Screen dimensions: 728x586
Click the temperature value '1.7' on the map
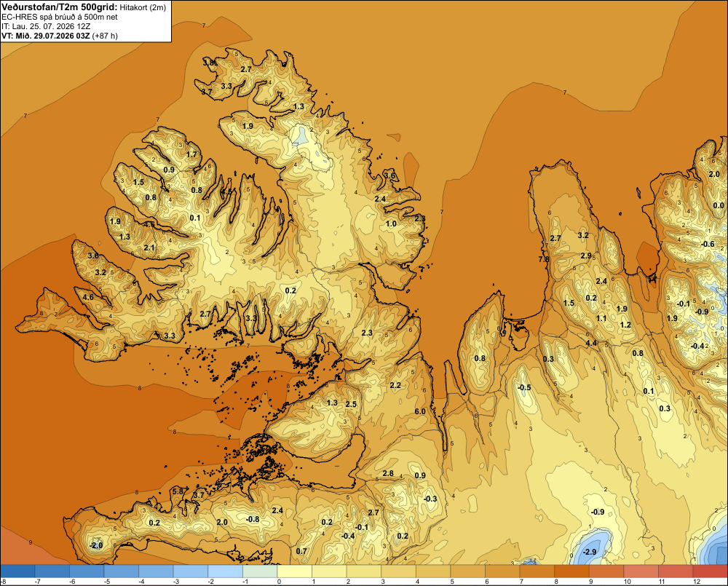(x=191, y=154)
